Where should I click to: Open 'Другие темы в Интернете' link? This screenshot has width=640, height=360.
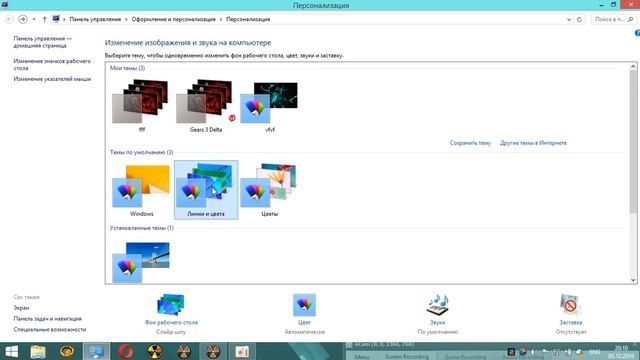click(533, 143)
